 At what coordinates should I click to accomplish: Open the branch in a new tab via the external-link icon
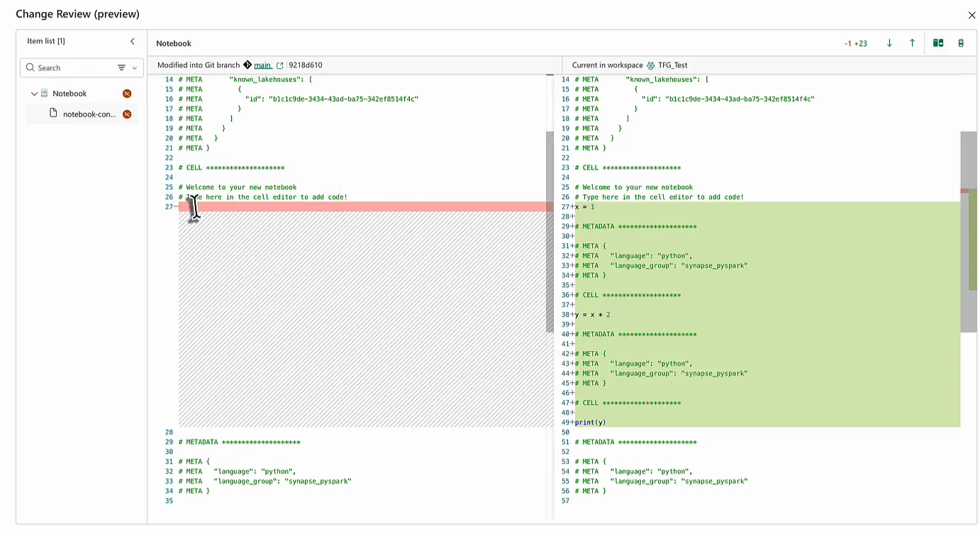280,65
